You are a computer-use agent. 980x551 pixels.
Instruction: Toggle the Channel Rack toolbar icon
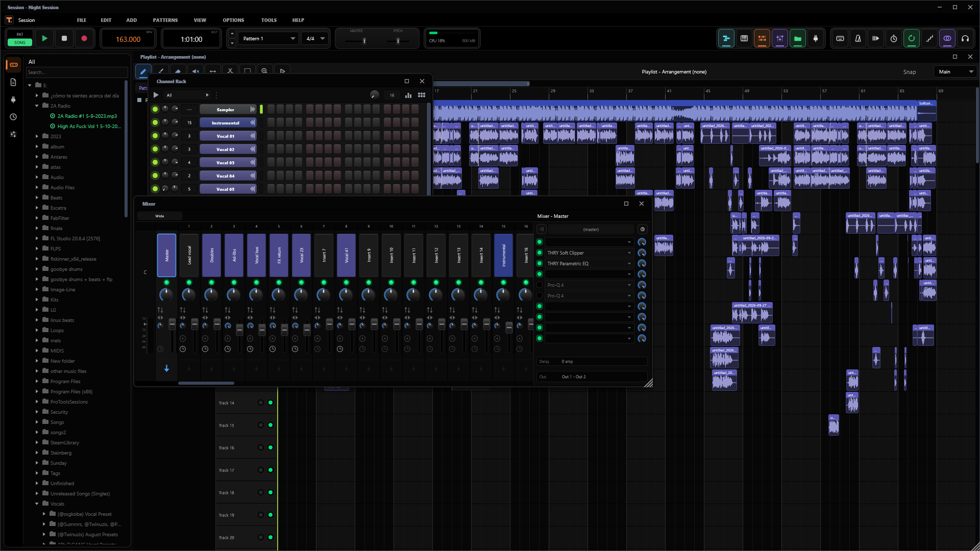click(762, 38)
